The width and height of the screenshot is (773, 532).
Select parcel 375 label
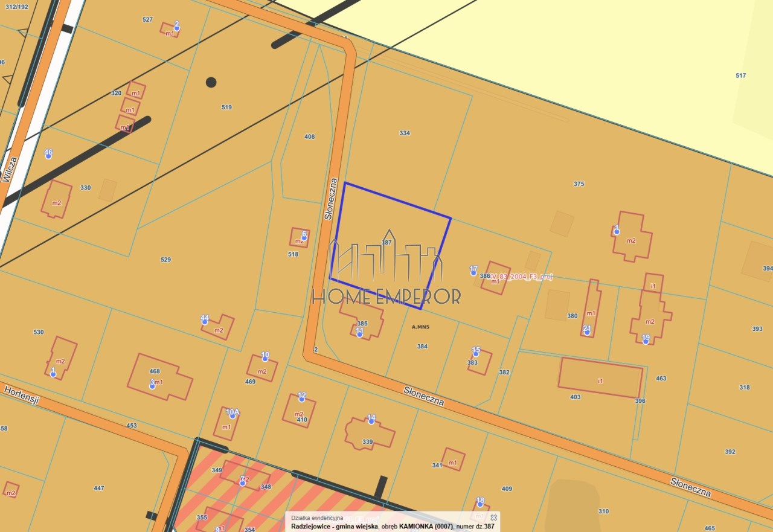[x=579, y=184]
